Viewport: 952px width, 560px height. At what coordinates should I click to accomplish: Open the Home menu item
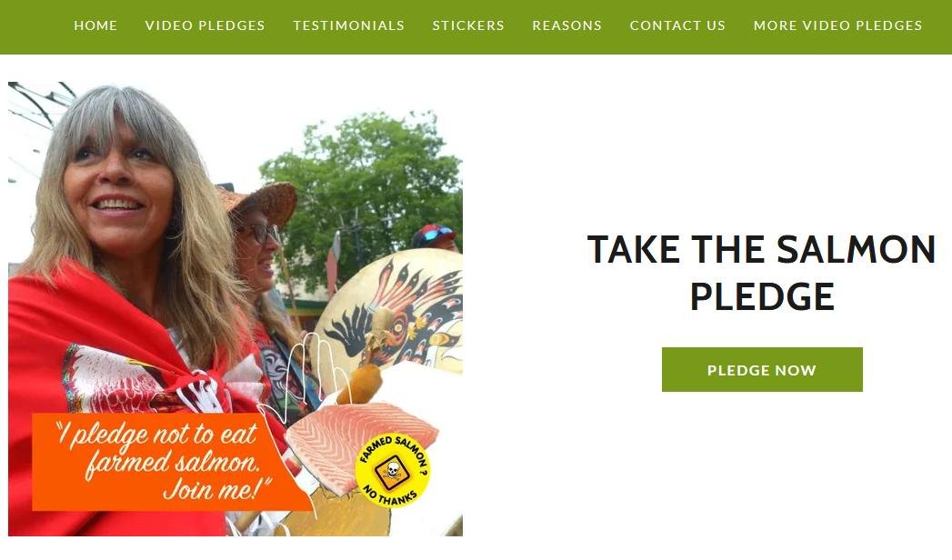tap(95, 25)
